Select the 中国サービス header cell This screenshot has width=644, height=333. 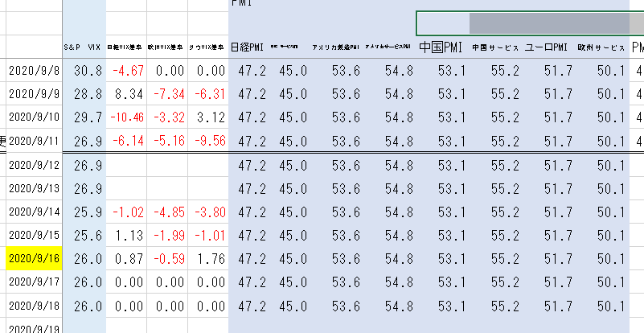[493, 47]
